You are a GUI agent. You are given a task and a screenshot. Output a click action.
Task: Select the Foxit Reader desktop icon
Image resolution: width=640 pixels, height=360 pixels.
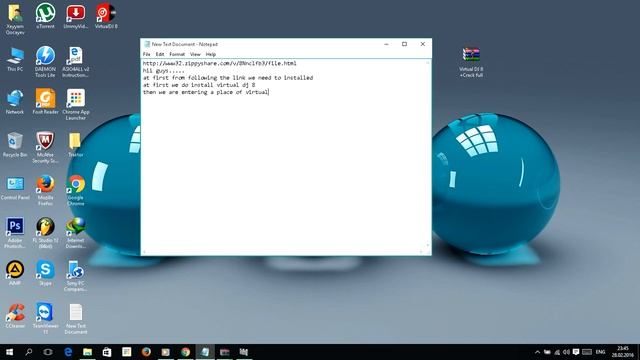coord(45,102)
